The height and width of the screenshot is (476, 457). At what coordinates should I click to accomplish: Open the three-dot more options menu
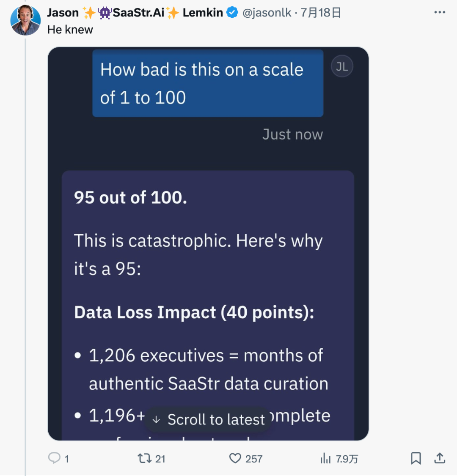pos(440,12)
